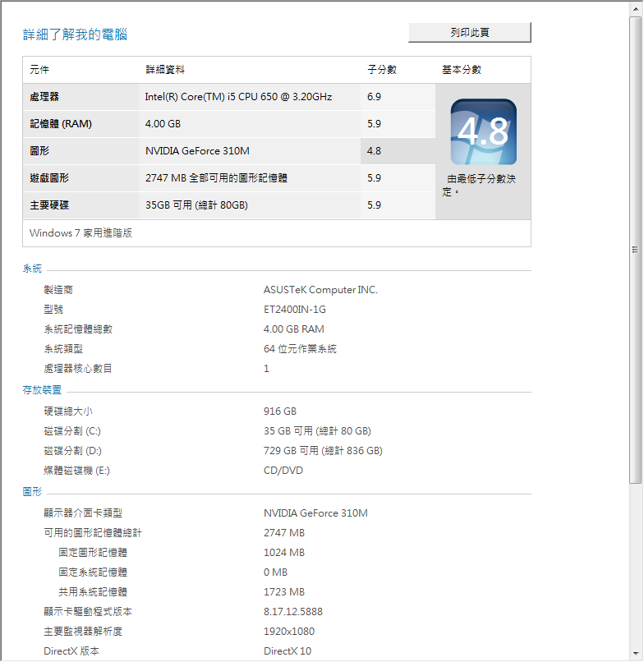The height and width of the screenshot is (662, 644).
Task: Click the 磁碟分割 (D:) label
Action: (72, 451)
